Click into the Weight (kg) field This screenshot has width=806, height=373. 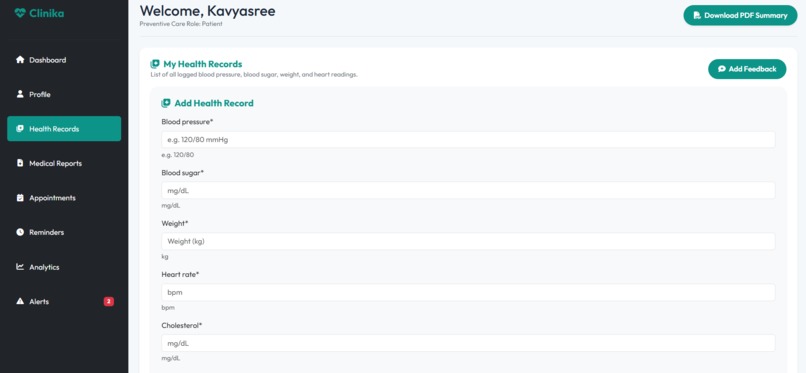468,241
